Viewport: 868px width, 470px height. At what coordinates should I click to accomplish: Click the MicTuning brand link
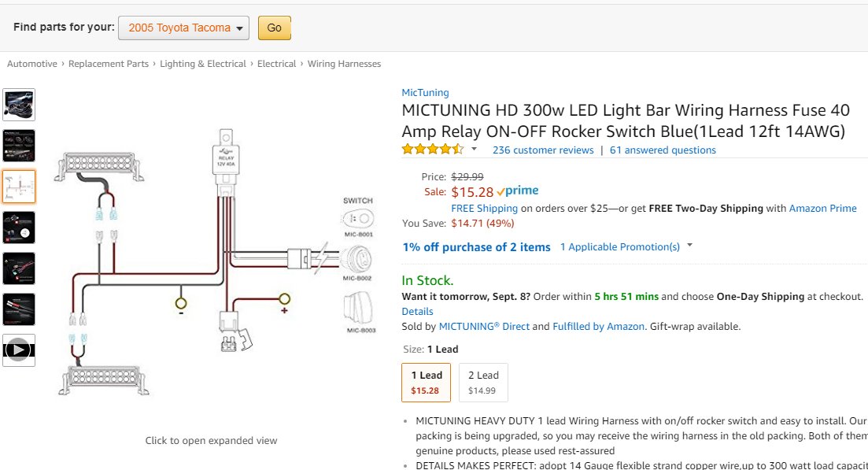425,92
